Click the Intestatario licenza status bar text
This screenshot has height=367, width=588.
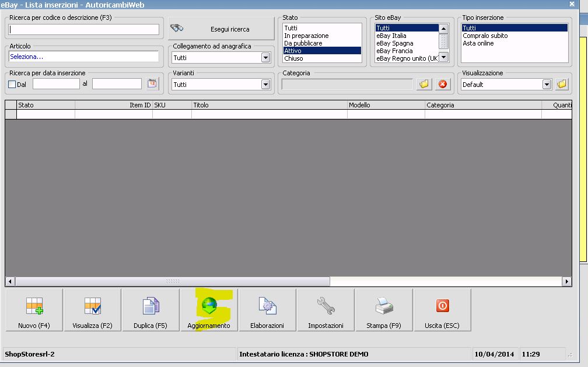coord(304,354)
